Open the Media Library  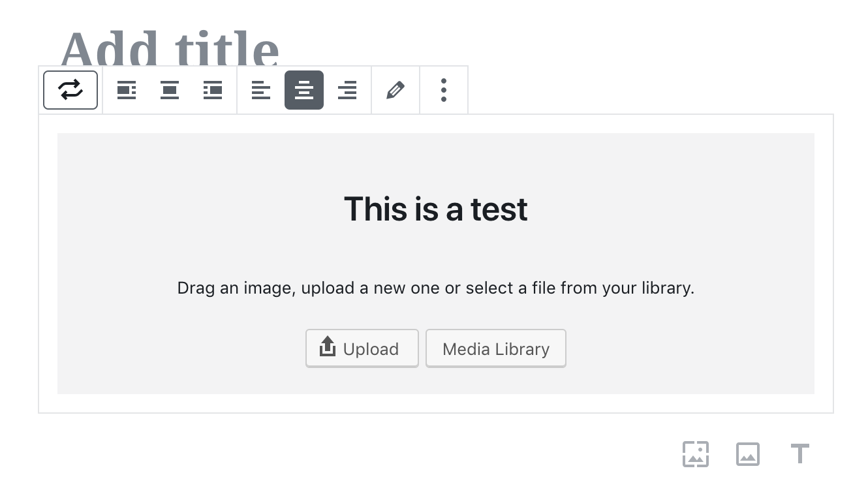[496, 348]
